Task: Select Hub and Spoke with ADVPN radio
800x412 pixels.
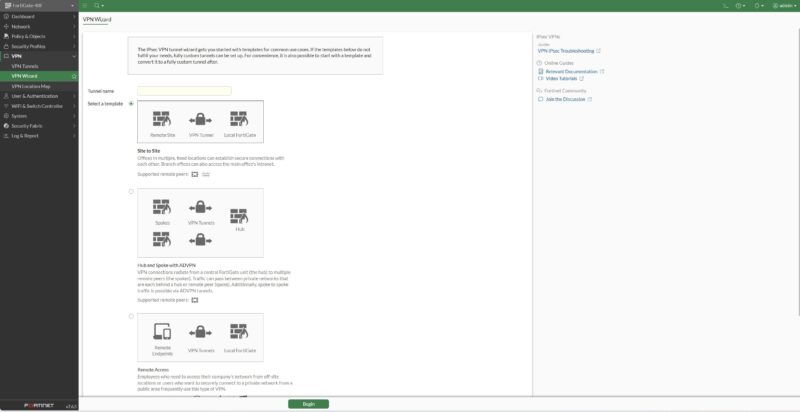Action: pos(131,192)
